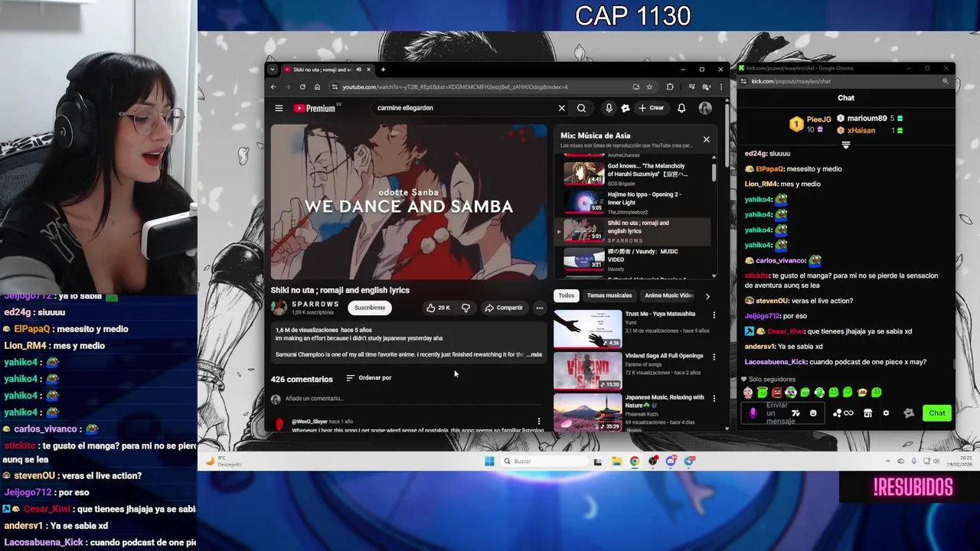Viewport: 980px width, 551px height.
Task: Open the Trust Me - Yuya Matsushita thumbnail
Action: (587, 329)
